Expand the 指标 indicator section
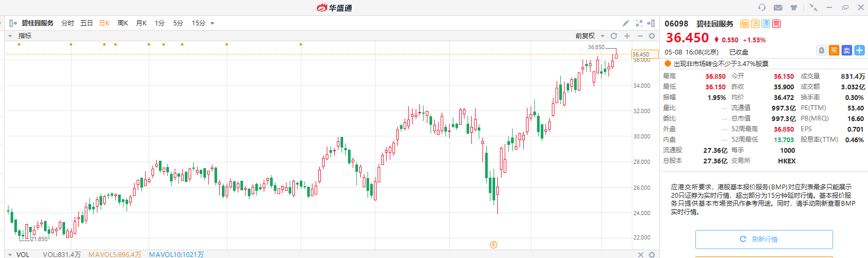The image size is (868, 258). click(10, 36)
